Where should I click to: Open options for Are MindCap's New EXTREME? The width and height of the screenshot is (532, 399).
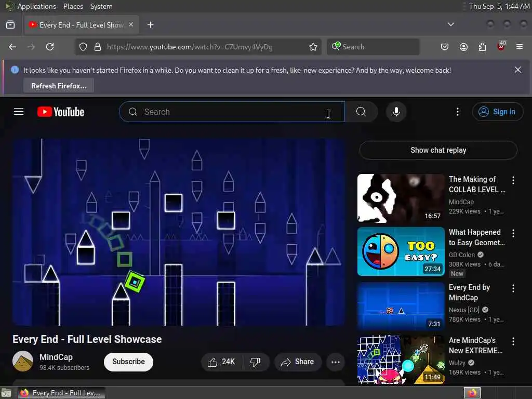[x=513, y=341]
